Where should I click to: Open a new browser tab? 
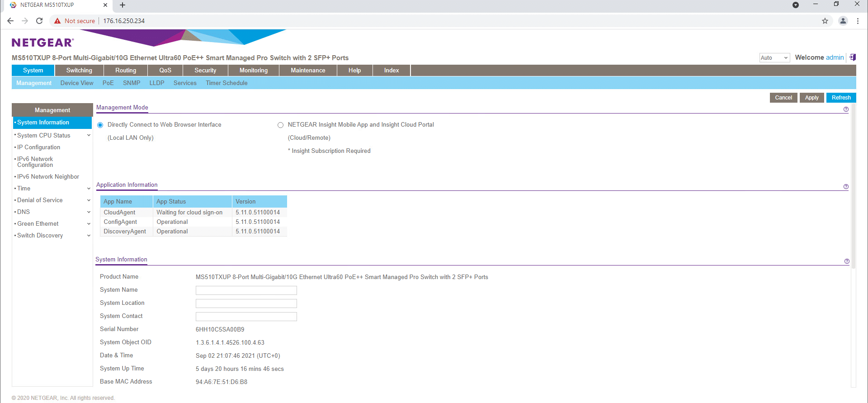(x=123, y=5)
